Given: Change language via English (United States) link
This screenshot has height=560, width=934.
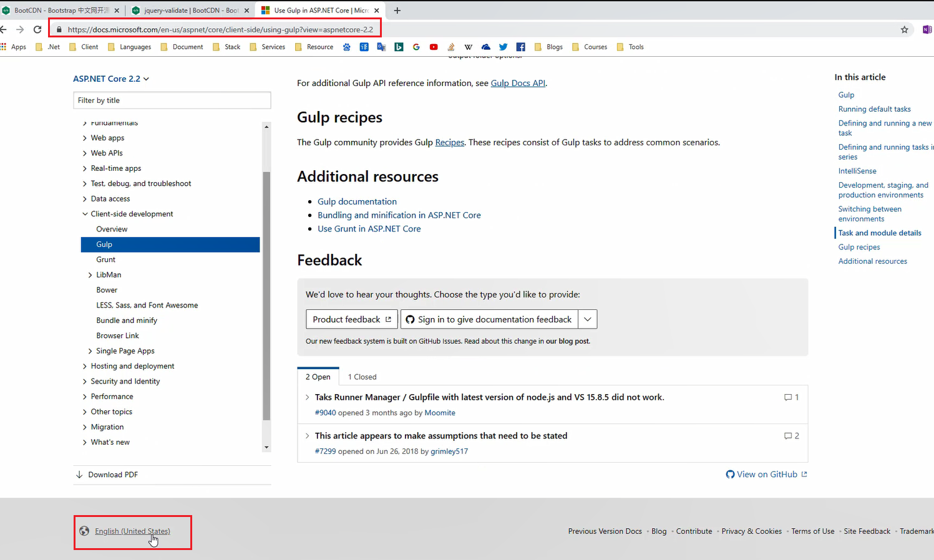Looking at the screenshot, I should [x=132, y=531].
